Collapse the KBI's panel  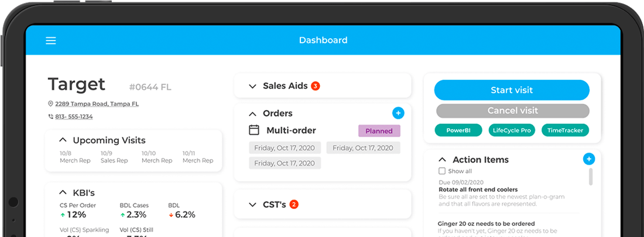pyautogui.click(x=63, y=192)
